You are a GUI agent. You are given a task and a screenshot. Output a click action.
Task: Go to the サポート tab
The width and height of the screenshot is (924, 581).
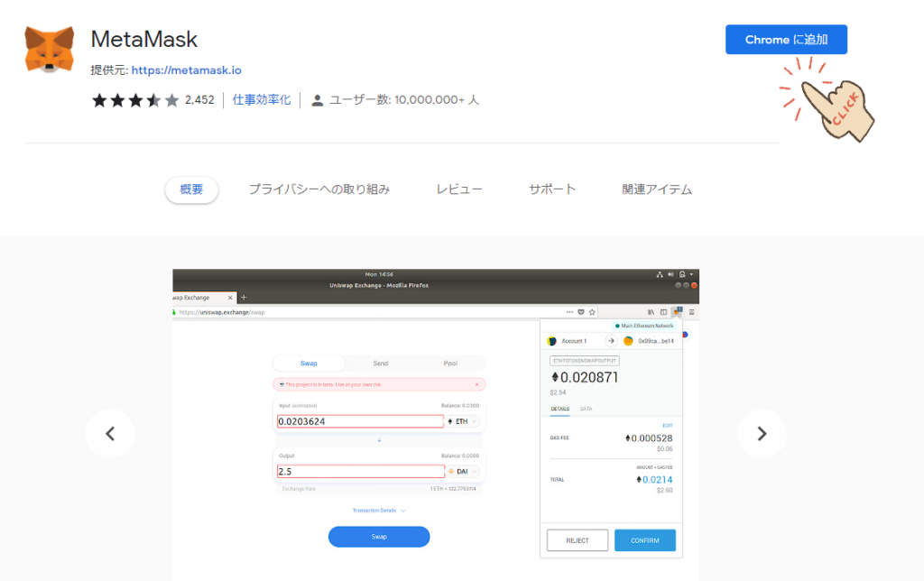click(x=552, y=189)
